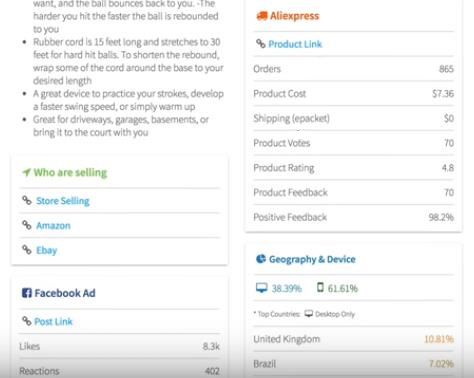Image resolution: width=474 pixels, height=378 pixels.
Task: Click the Desktop Only monitor icon
Action: coord(309,314)
